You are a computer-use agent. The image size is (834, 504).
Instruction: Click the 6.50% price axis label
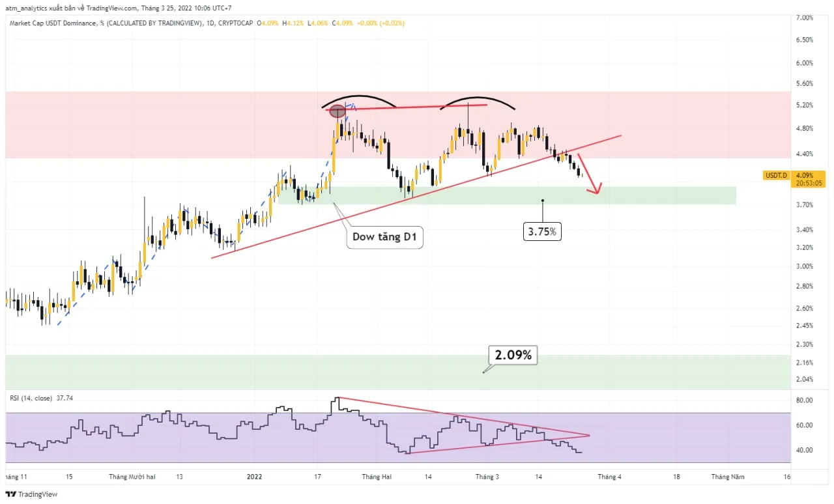[805, 40]
